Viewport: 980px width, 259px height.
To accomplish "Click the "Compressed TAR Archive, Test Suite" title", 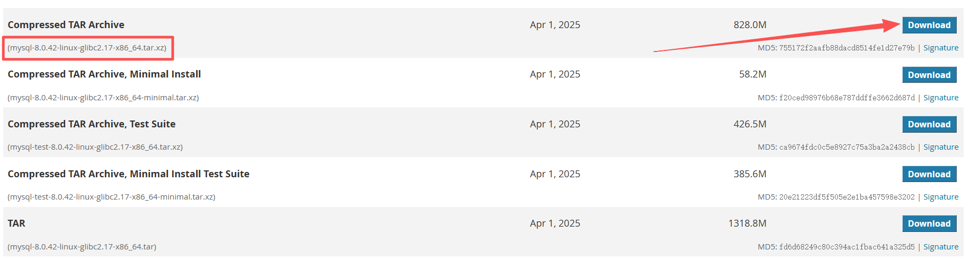I will [x=92, y=124].
